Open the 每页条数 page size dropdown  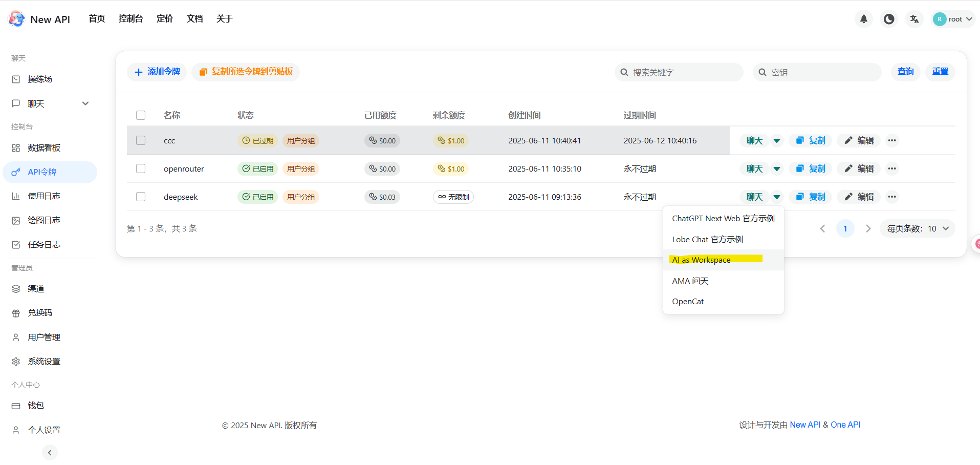918,228
